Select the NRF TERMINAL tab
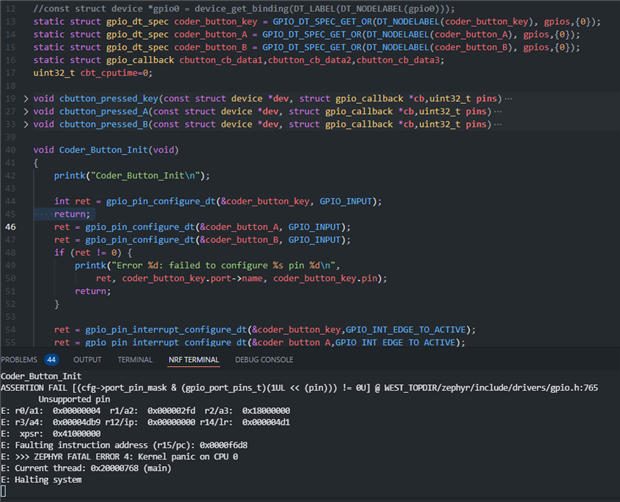The height and width of the screenshot is (502, 620). point(193,360)
